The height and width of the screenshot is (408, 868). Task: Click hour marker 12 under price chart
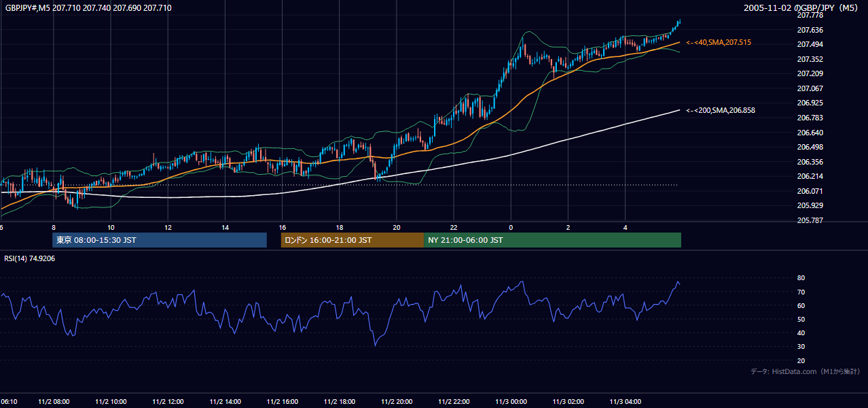168,228
